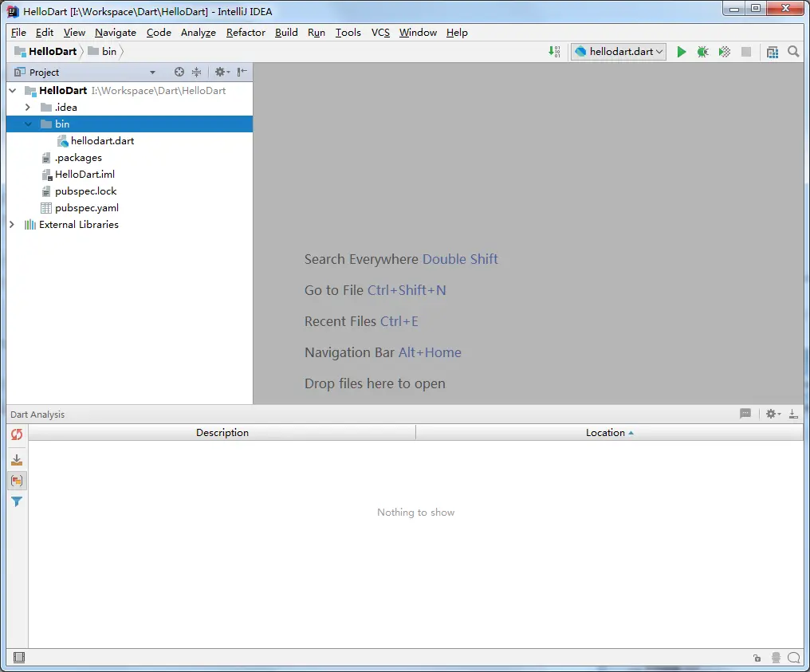Screen dimensions: 810x672
Task: Expand the .idea folder arrow
Action: (x=28, y=107)
